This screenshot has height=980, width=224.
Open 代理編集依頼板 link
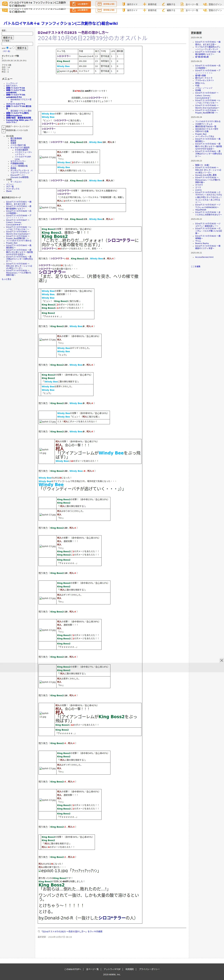tap(17, 164)
